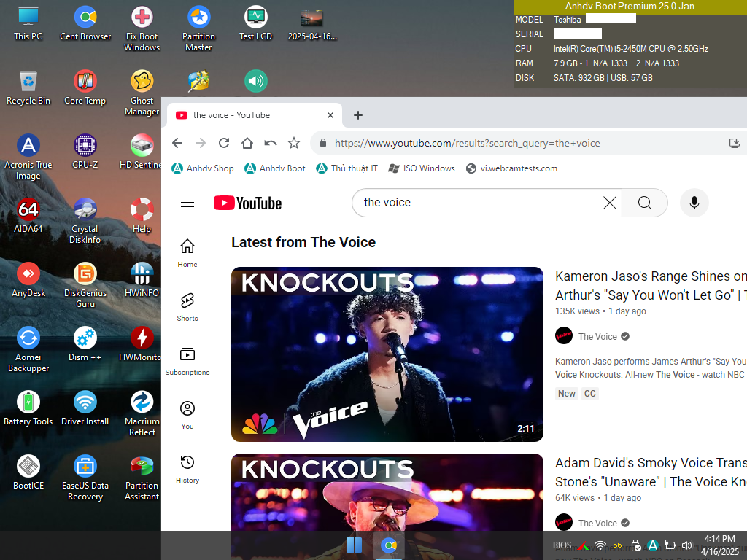Screen dimensions: 747x560
Task: Open volume speaker tray icon
Action: tap(686, 545)
